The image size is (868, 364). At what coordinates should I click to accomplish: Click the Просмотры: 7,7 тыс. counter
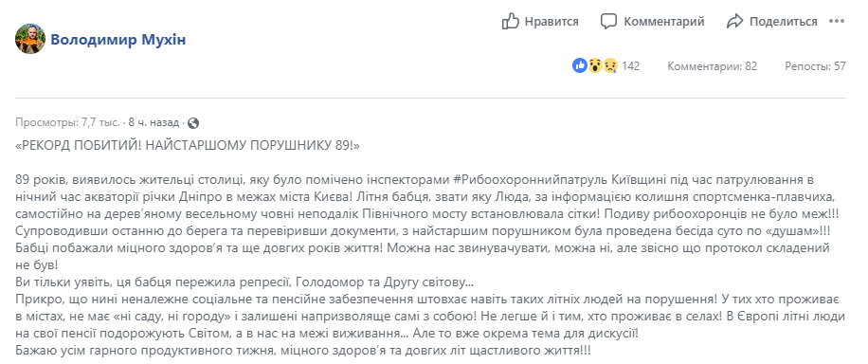[x=67, y=122]
